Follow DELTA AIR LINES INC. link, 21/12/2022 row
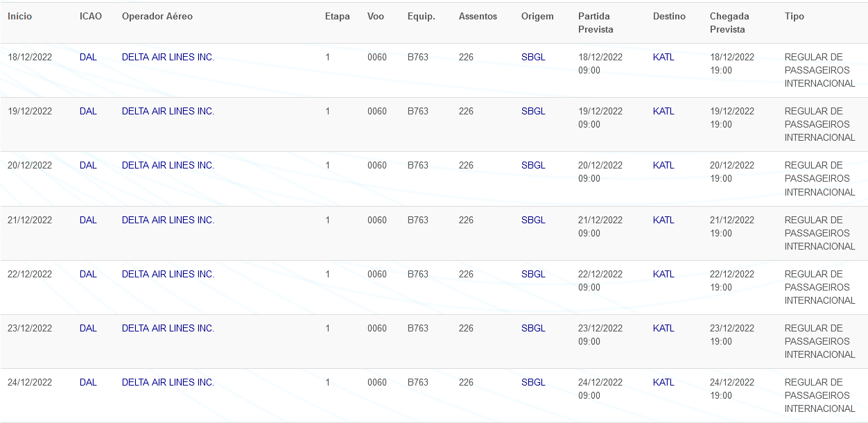Screen dimensions: 868x423 click(168, 220)
